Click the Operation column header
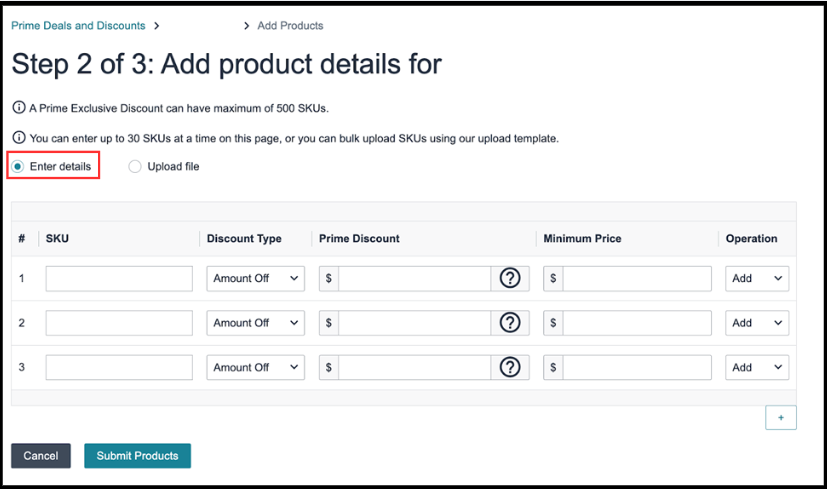 pyautogui.click(x=752, y=238)
